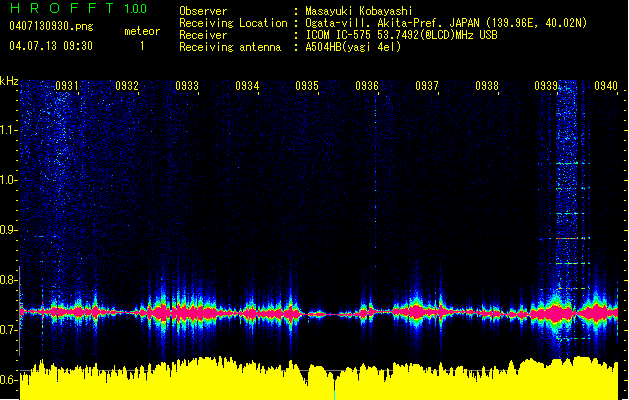
Task: Click the ICOM IC-575 receiver text
Action: [x=402, y=35]
